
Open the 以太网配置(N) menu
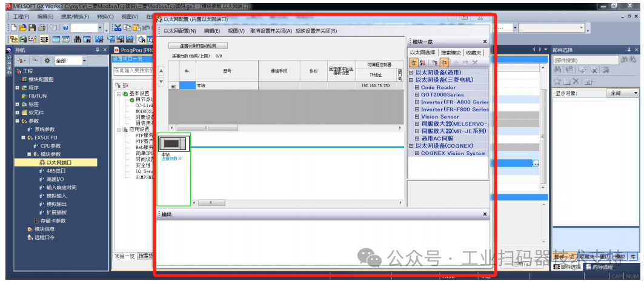pos(180,31)
